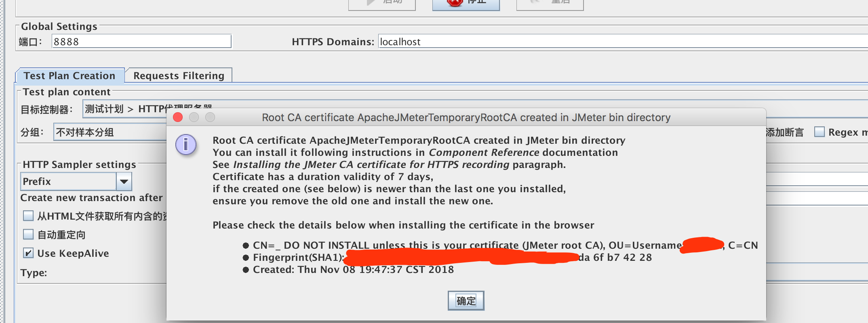868x323 pixels.
Task: Click the HTTPS Domains field with localhost
Action: click(x=623, y=42)
